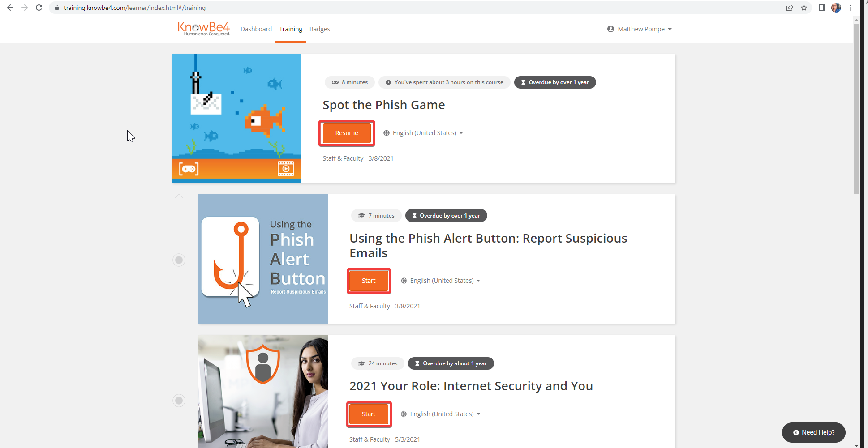This screenshot has width=868, height=448.
Task: Click the browser address bar URL
Action: 135,8
